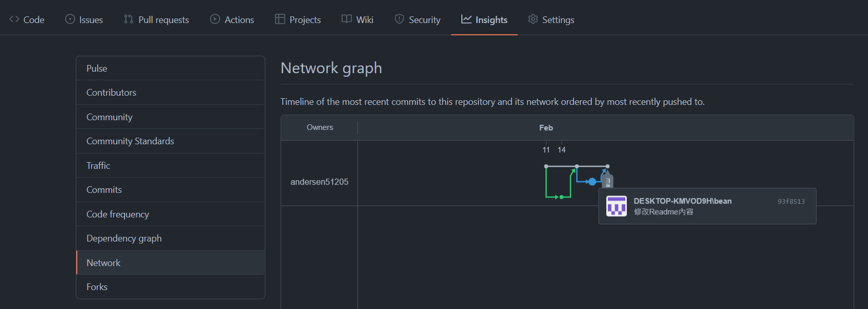Click the large blue commit node
The width and height of the screenshot is (868, 309).
pos(592,182)
